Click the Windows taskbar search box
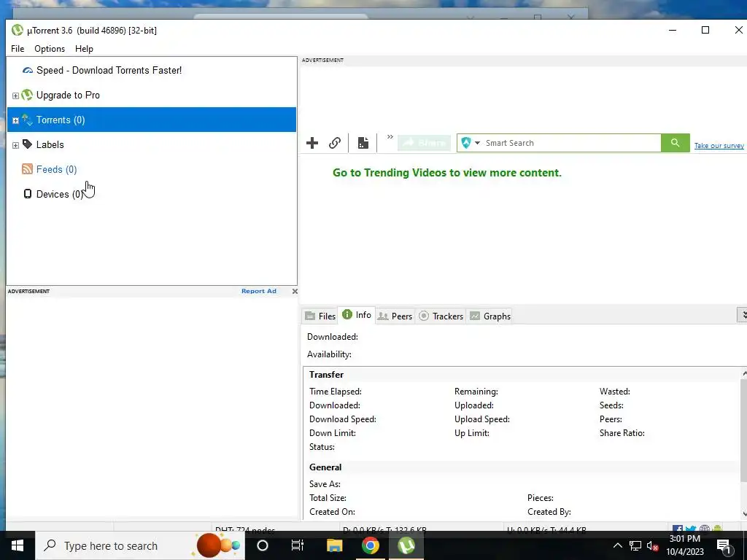747x560 pixels. pyautogui.click(x=141, y=545)
